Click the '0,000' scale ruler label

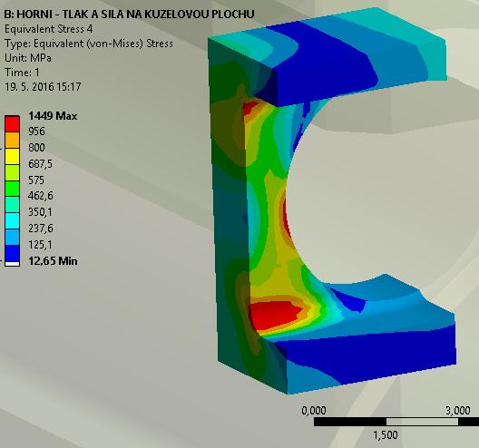tap(314, 411)
